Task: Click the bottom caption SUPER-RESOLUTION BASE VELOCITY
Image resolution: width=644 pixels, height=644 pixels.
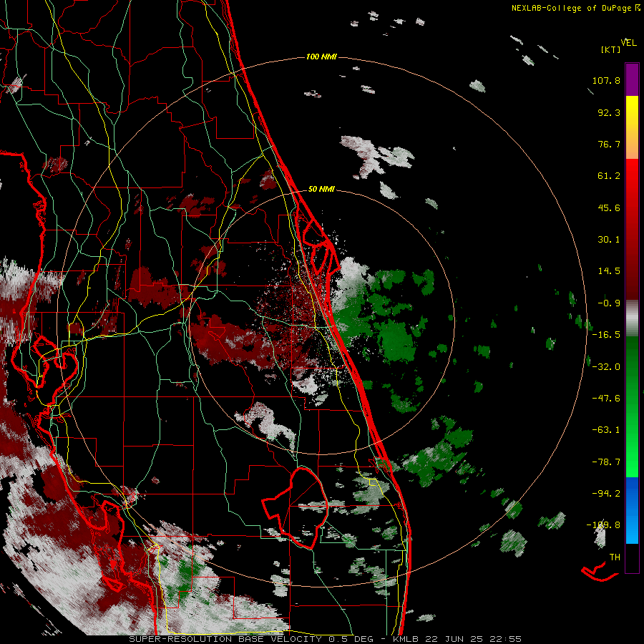Action: [225, 639]
